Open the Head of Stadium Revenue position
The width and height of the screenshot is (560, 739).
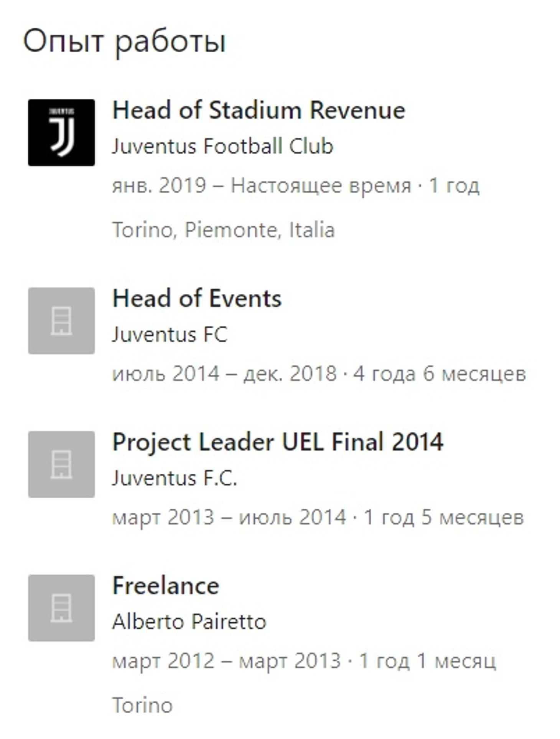[x=259, y=110]
